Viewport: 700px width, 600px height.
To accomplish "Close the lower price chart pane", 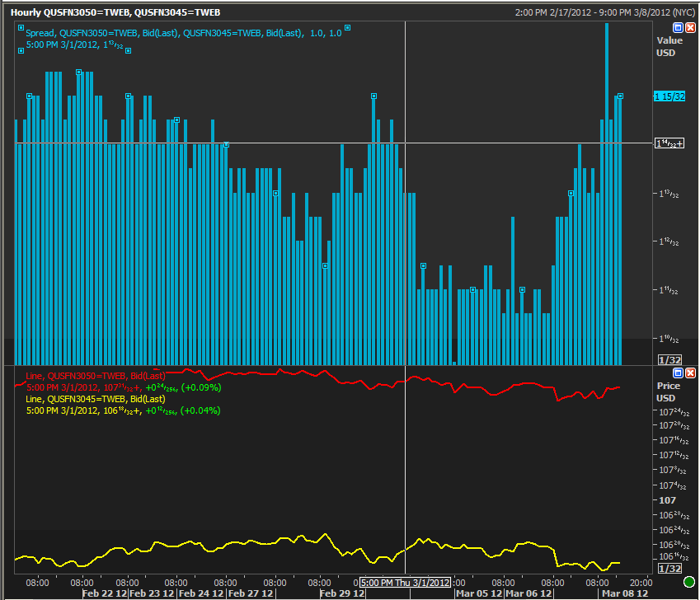I will point(690,373).
